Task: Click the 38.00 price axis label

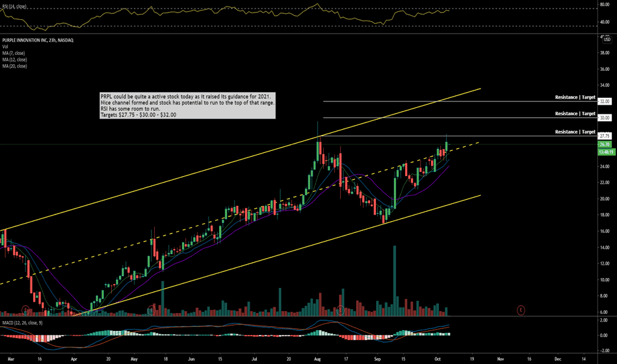Action: point(604,53)
